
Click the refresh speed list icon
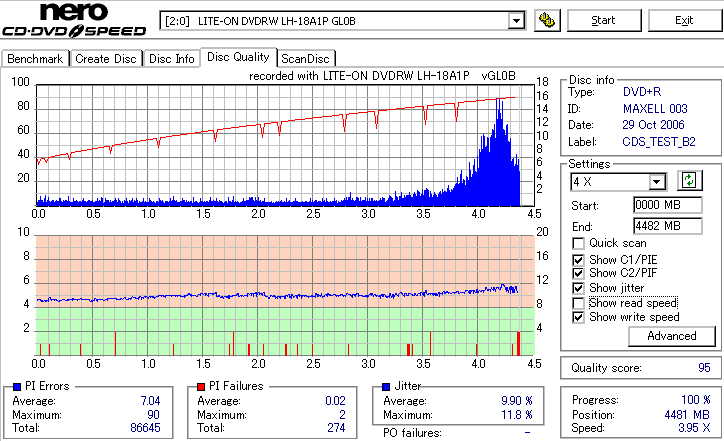[x=689, y=181]
